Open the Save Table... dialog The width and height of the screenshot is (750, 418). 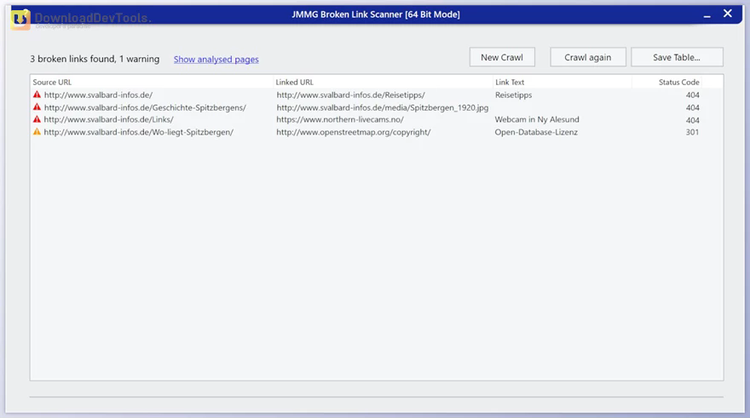[677, 57]
